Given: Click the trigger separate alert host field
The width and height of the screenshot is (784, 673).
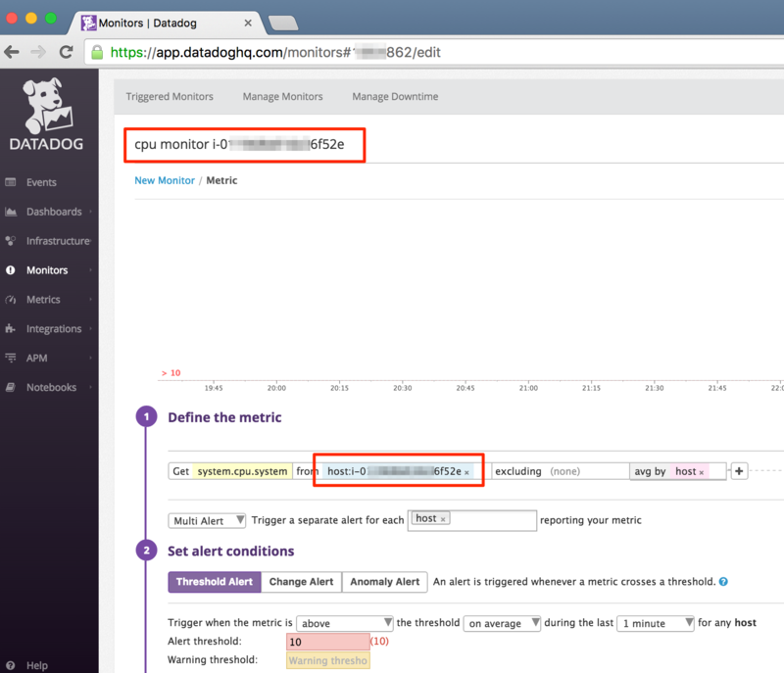Looking at the screenshot, I should click(x=472, y=520).
